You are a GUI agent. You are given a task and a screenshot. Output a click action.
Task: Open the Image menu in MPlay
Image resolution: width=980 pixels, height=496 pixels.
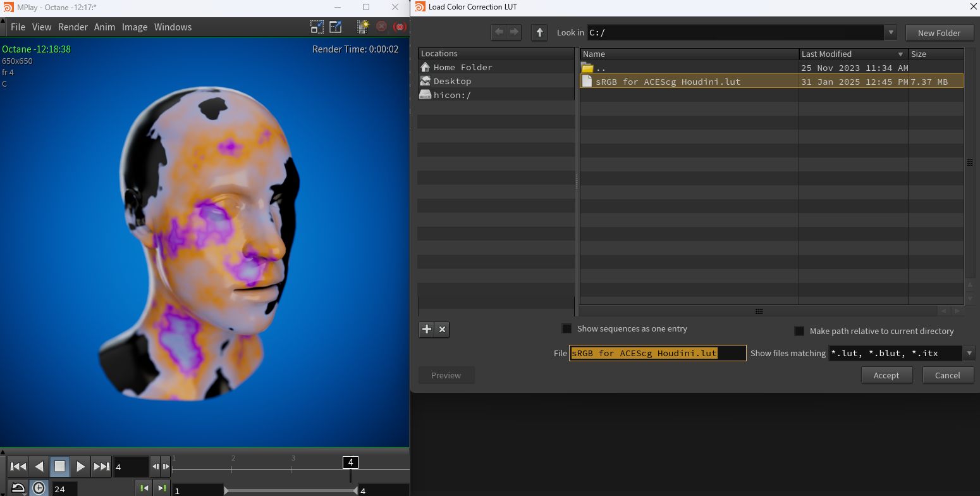click(135, 27)
